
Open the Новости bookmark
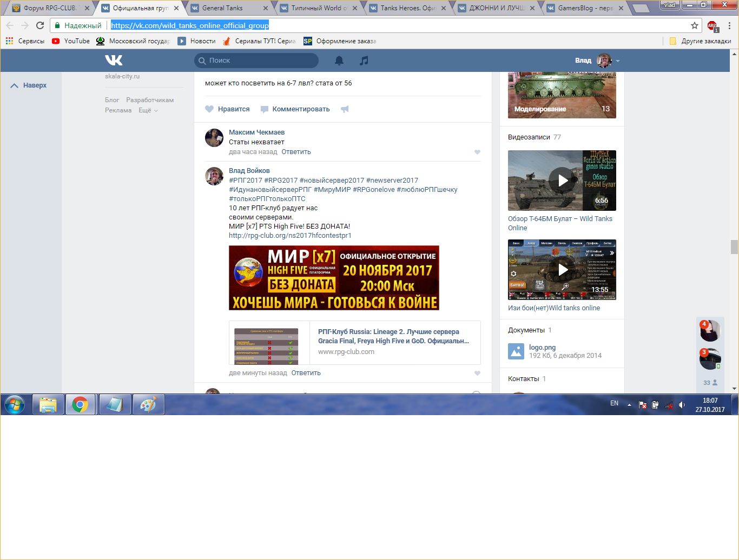tap(196, 41)
